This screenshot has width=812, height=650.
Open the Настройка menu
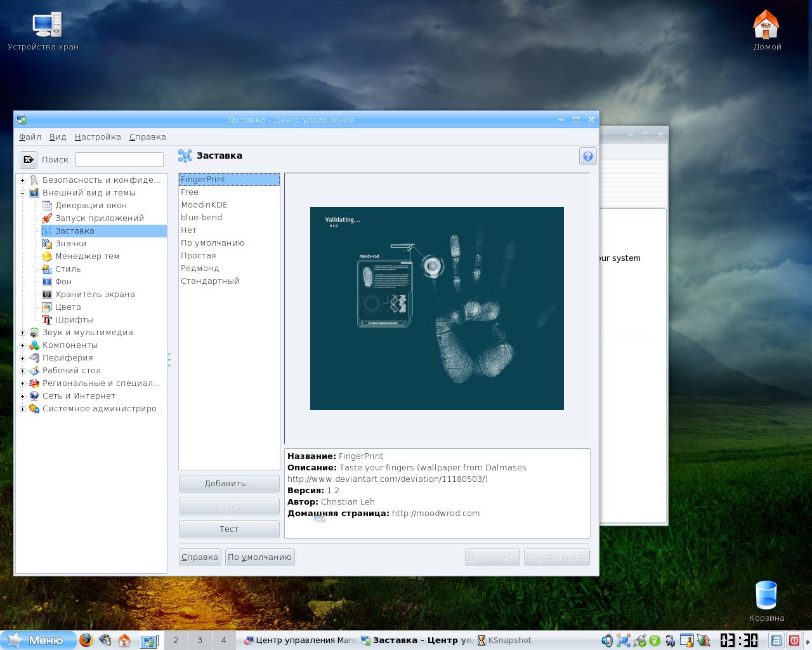98,136
